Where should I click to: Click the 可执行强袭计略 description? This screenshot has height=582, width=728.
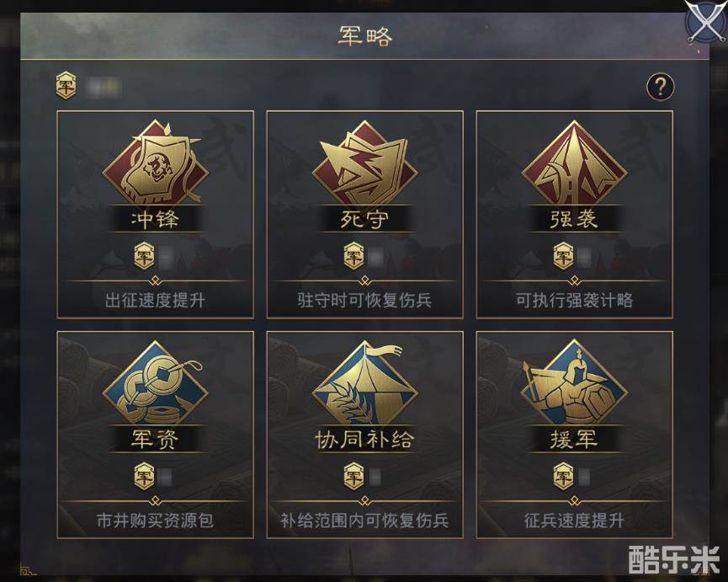(x=575, y=300)
